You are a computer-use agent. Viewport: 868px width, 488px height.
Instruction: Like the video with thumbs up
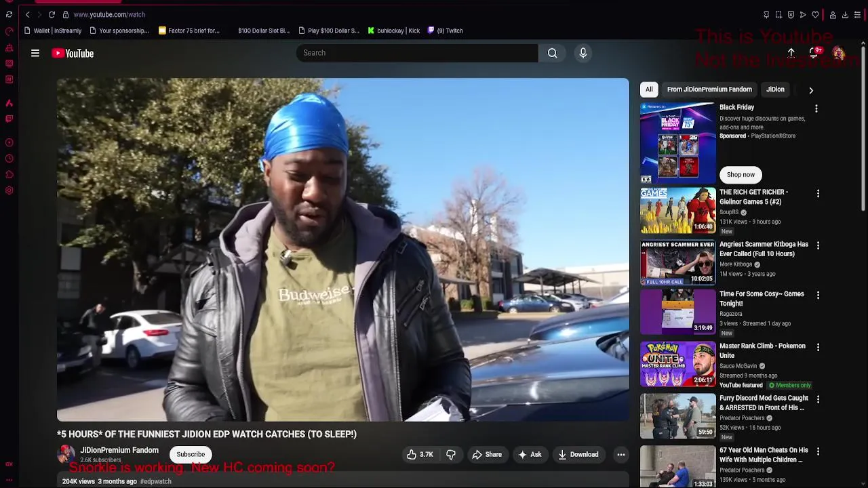[420, 454]
